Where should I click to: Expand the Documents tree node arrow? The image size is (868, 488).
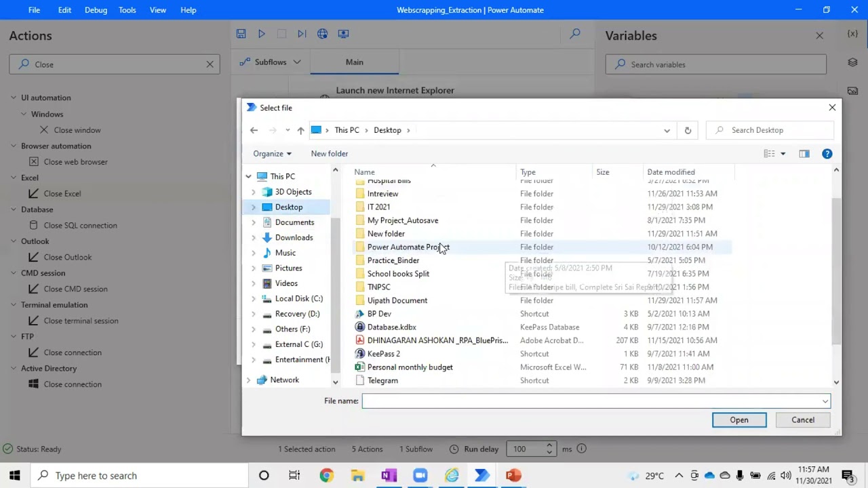254,222
